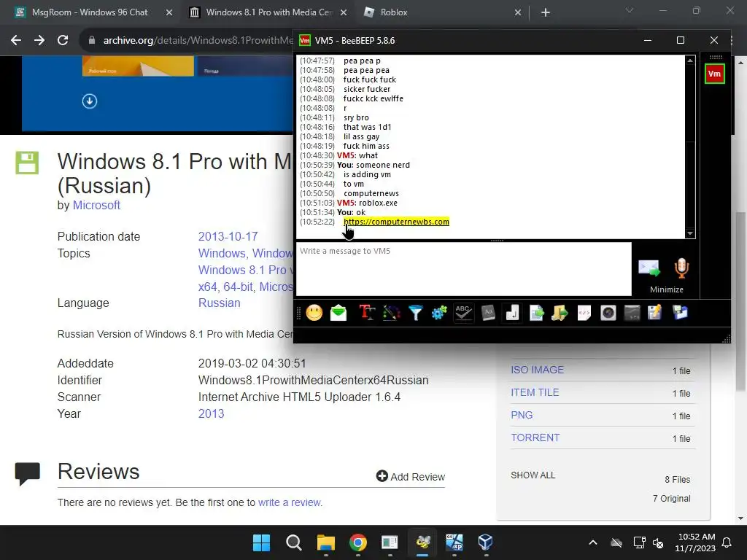Click the download arrow circle on preview image
This screenshot has height=560, width=747.
pyautogui.click(x=90, y=101)
